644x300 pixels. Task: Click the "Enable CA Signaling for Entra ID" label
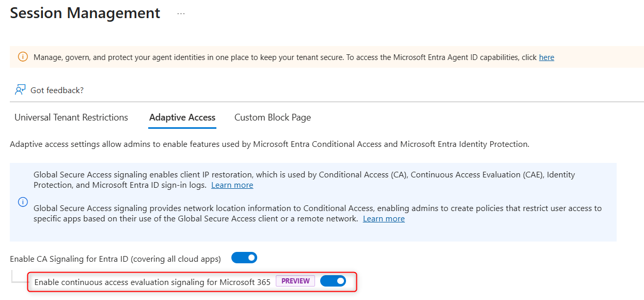(115, 259)
